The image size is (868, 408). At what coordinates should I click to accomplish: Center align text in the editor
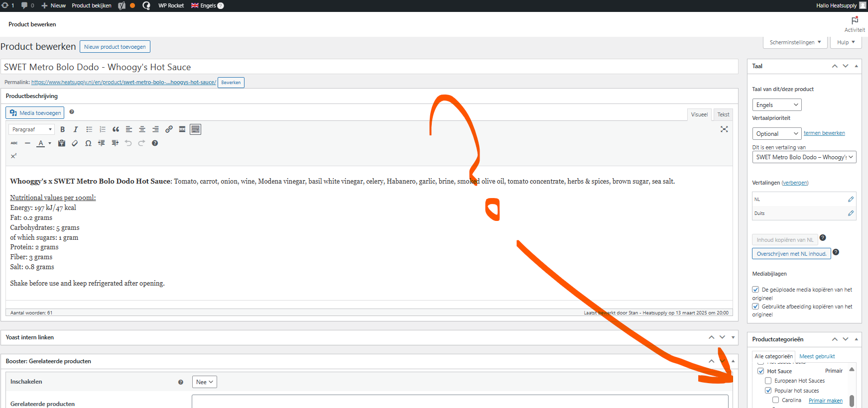pyautogui.click(x=142, y=129)
